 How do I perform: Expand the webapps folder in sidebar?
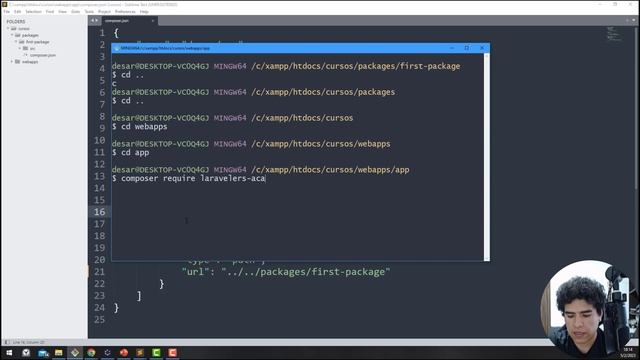pos(12,62)
